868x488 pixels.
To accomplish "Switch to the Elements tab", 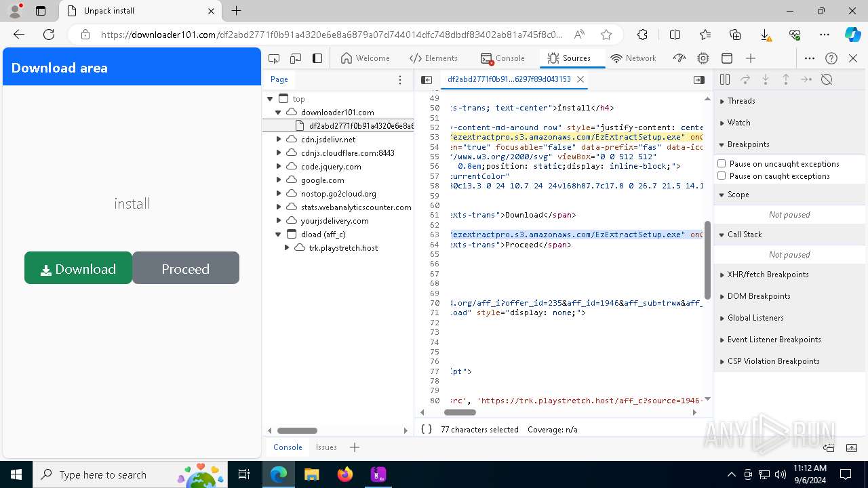I will click(x=434, y=58).
